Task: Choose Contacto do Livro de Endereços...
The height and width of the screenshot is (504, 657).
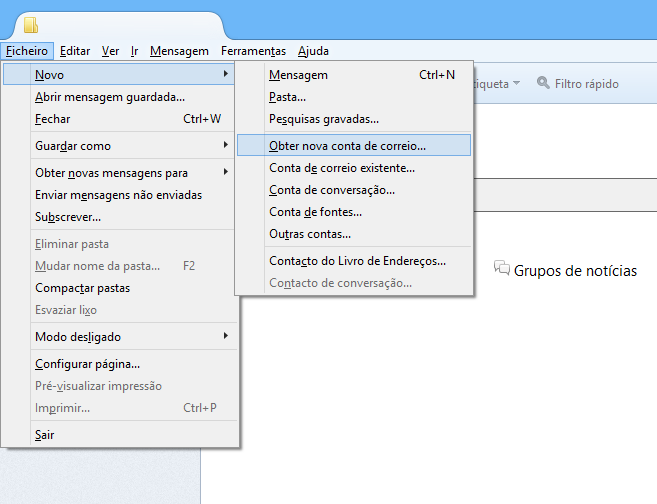Action: pos(357,261)
